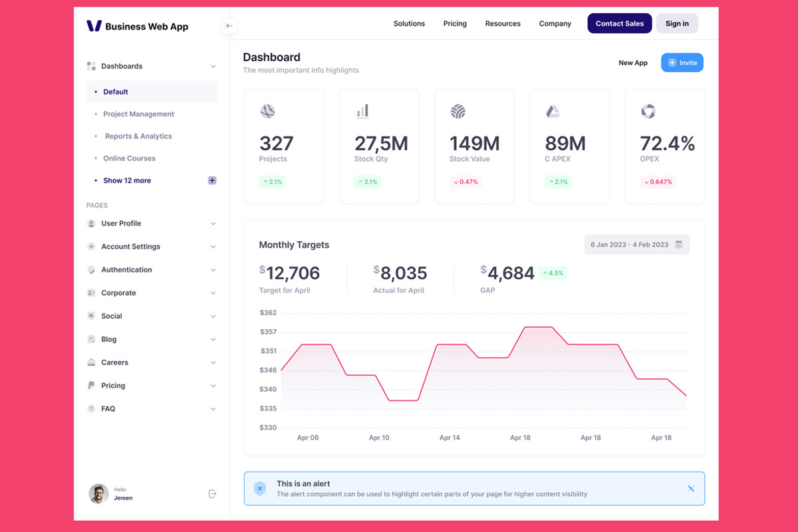Viewport: 798px width, 532px height.
Task: Click the 0.647% badge on OPEX card
Action: 658,182
